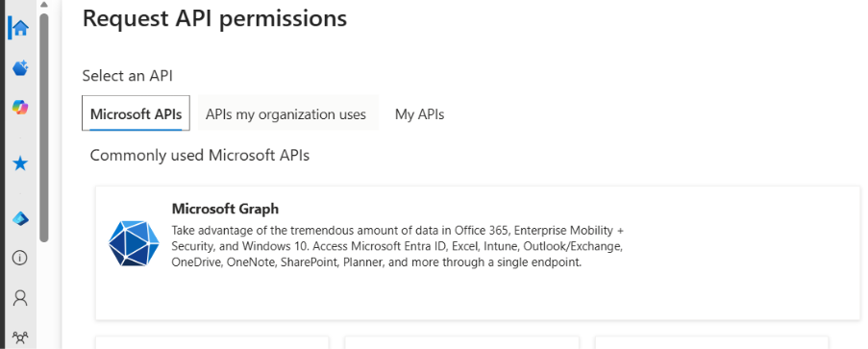Select middle partially visible API card below Graph
Image resolution: width=868 pixels, height=349 pixels.
point(461,342)
